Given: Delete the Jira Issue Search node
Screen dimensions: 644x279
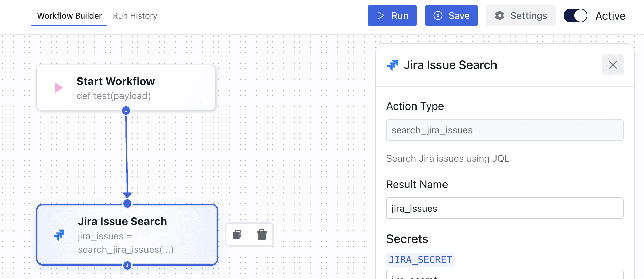Looking at the screenshot, I should (262, 235).
